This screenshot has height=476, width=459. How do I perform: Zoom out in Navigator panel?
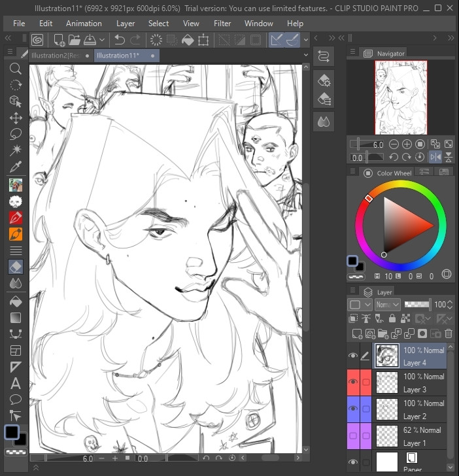click(x=394, y=144)
